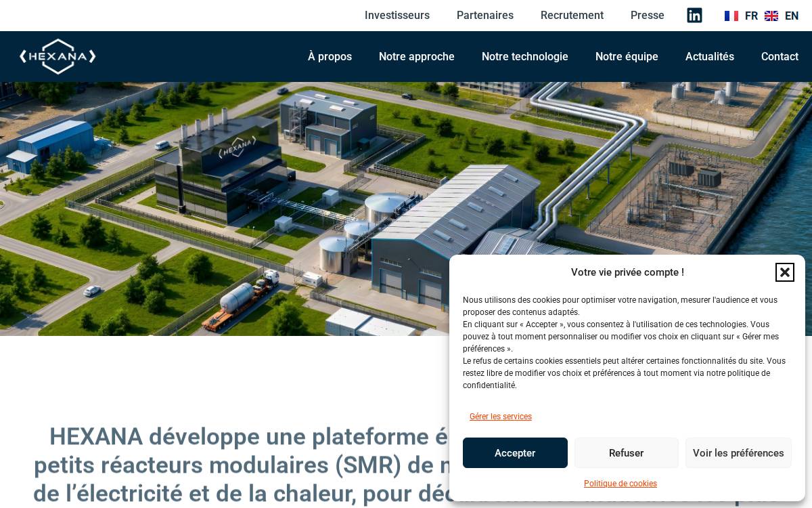Open Voir les préférences
The height and width of the screenshot is (508, 812).
(x=738, y=453)
